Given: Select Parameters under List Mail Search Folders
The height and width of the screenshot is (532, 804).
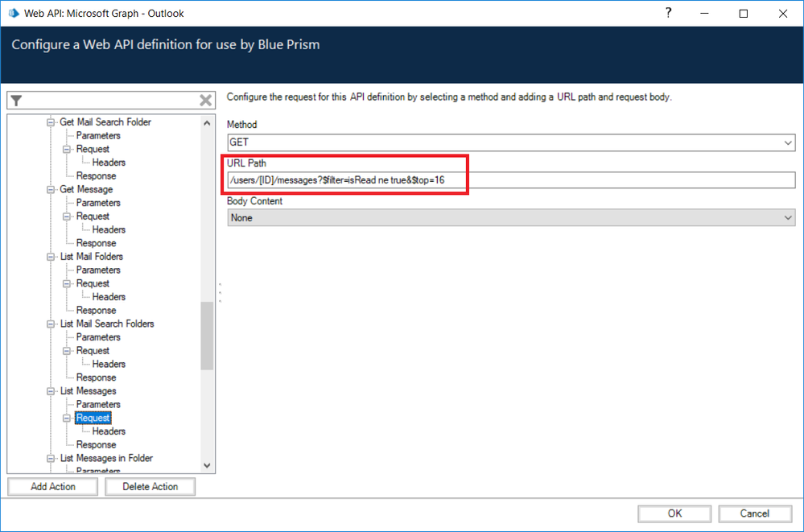Looking at the screenshot, I should [98, 337].
